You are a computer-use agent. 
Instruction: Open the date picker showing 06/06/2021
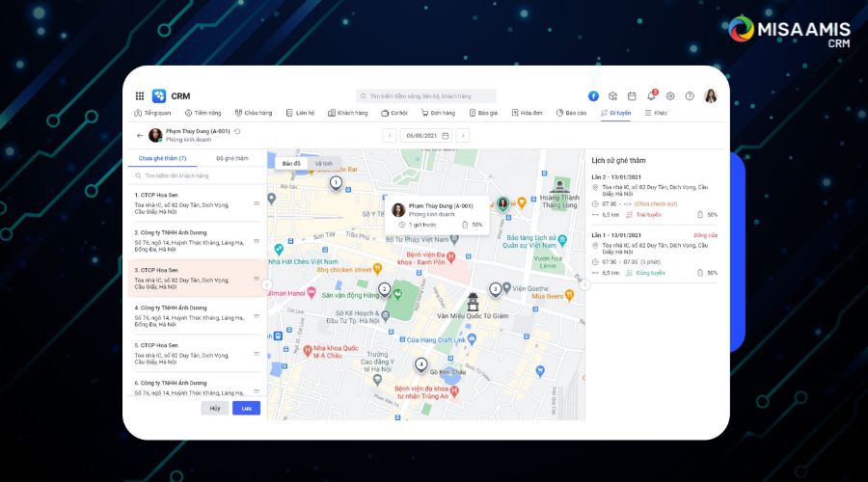426,136
